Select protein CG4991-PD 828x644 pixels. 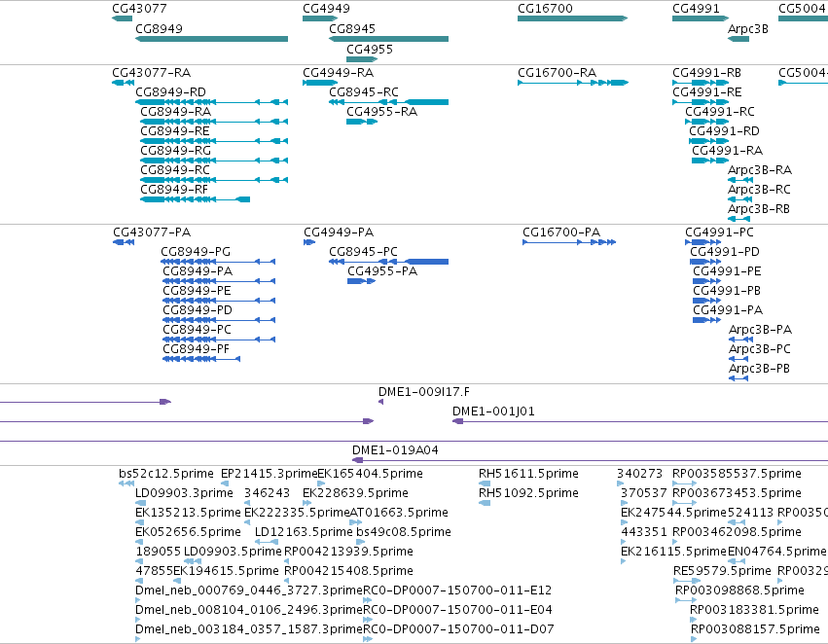pos(725,252)
